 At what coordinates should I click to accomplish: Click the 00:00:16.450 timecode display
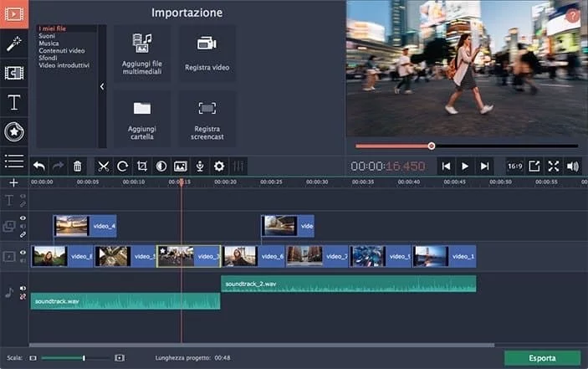click(x=388, y=167)
